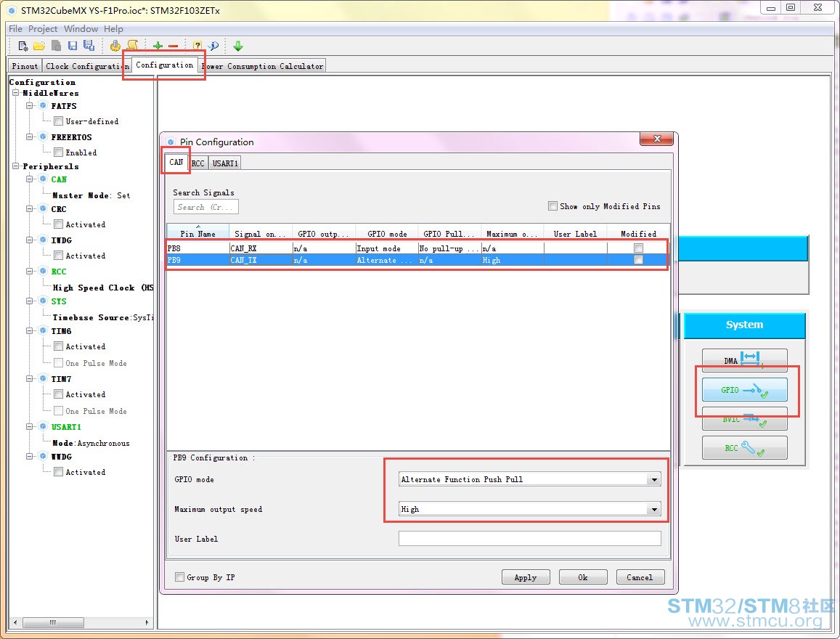Viewport: 840px width, 639px height.
Task: Click the Save As double-floppy icon
Action: point(89,46)
